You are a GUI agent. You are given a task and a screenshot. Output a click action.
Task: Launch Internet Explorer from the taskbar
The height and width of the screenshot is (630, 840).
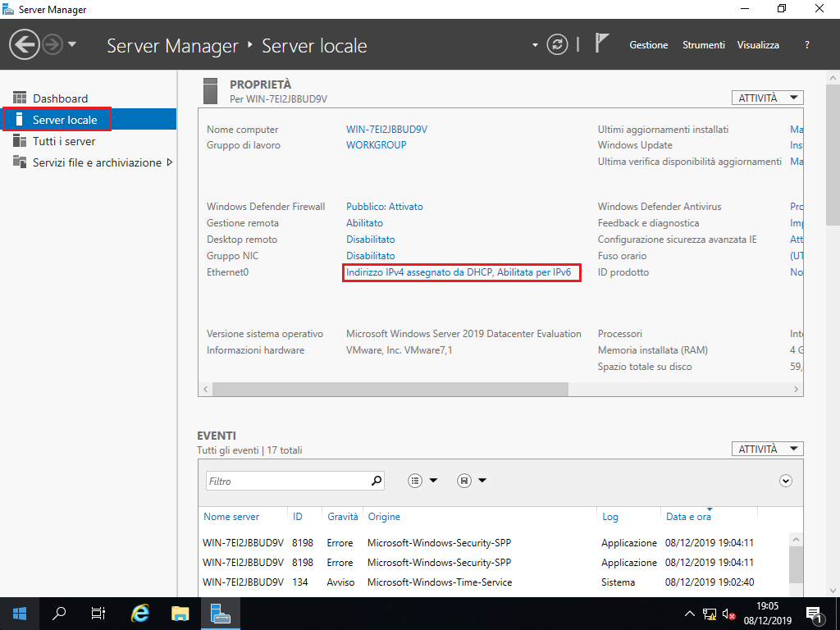click(139, 614)
